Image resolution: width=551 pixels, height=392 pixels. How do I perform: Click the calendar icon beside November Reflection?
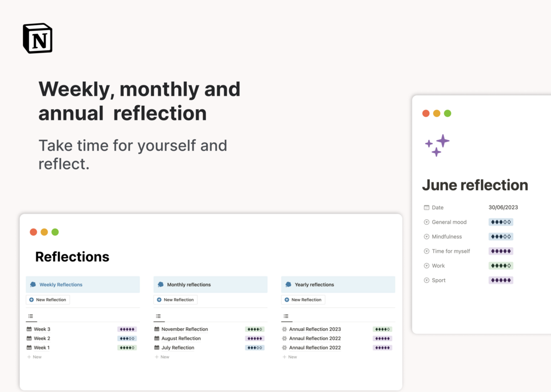click(157, 329)
